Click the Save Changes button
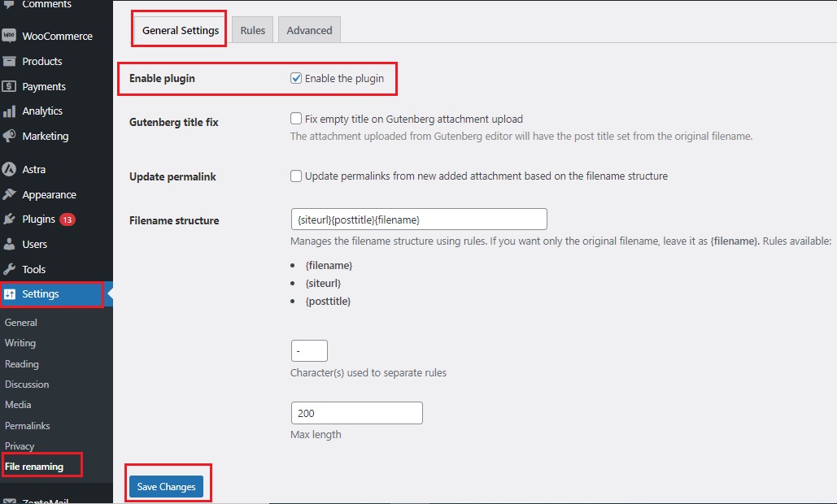Image resolution: width=837 pixels, height=504 pixels. click(167, 486)
